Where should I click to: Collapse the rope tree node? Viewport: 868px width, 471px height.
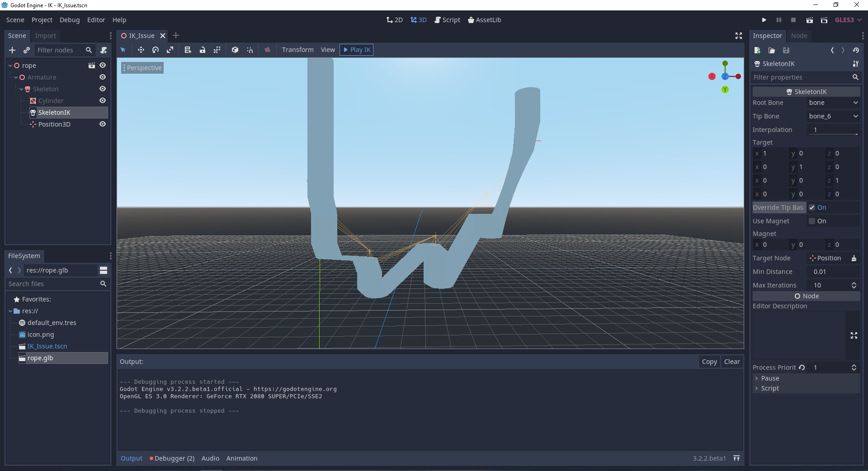10,66
